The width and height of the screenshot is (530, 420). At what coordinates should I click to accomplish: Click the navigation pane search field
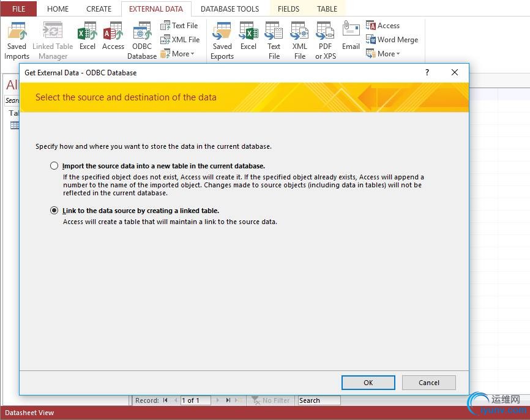(x=12, y=100)
